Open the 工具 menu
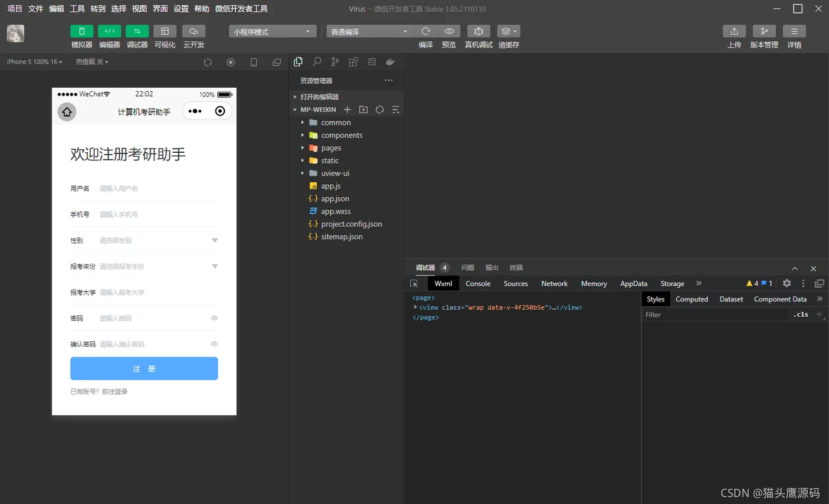829x504 pixels. pyautogui.click(x=77, y=9)
